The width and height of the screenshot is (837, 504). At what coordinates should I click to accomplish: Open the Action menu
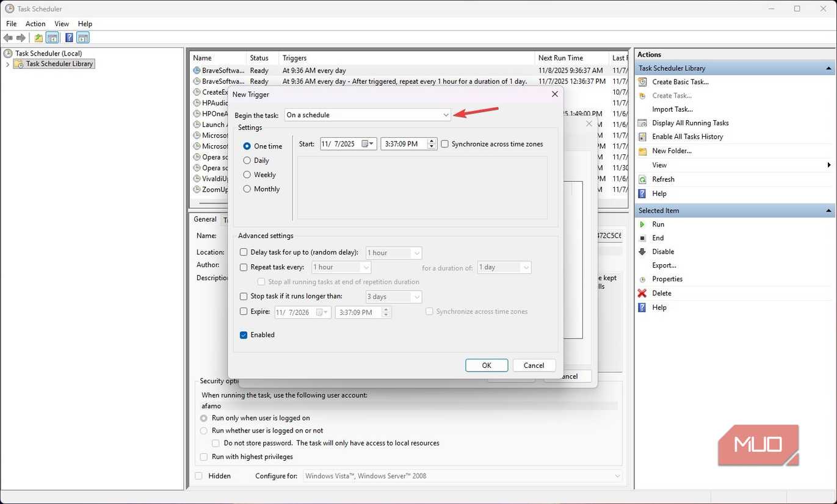(x=35, y=24)
